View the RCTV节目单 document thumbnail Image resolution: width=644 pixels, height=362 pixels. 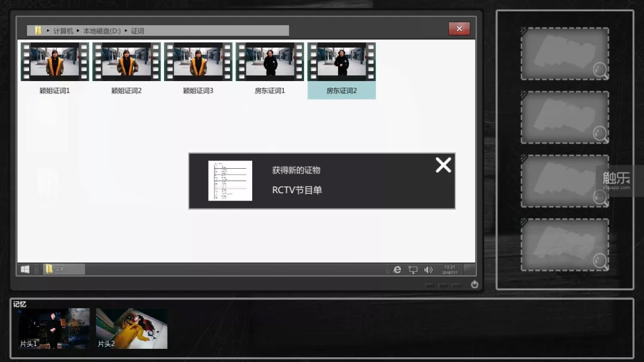[x=230, y=181]
